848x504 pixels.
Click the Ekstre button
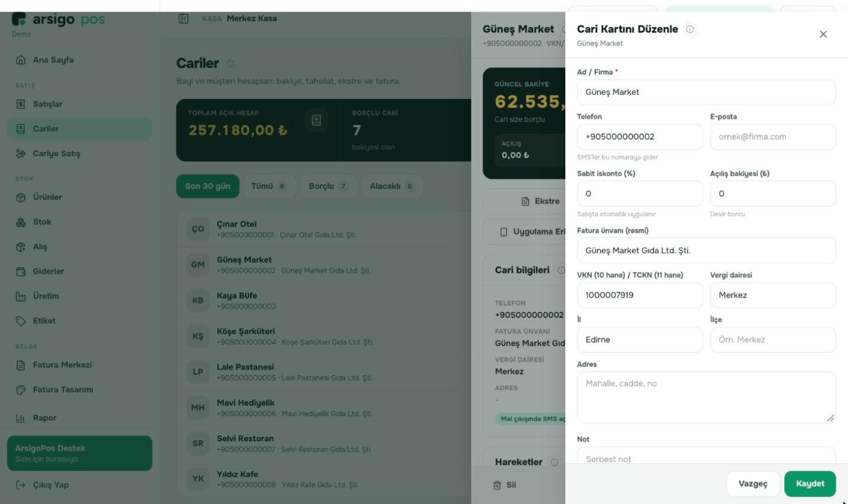(x=540, y=202)
